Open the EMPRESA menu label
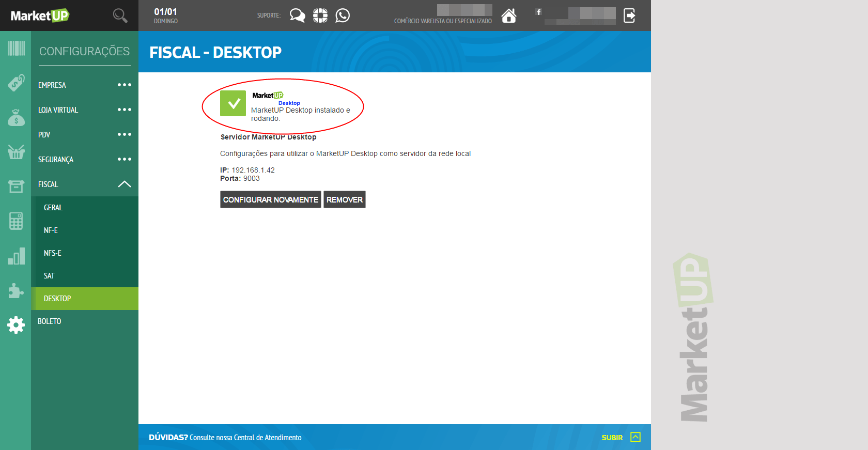The height and width of the screenshot is (450, 868). tap(52, 85)
